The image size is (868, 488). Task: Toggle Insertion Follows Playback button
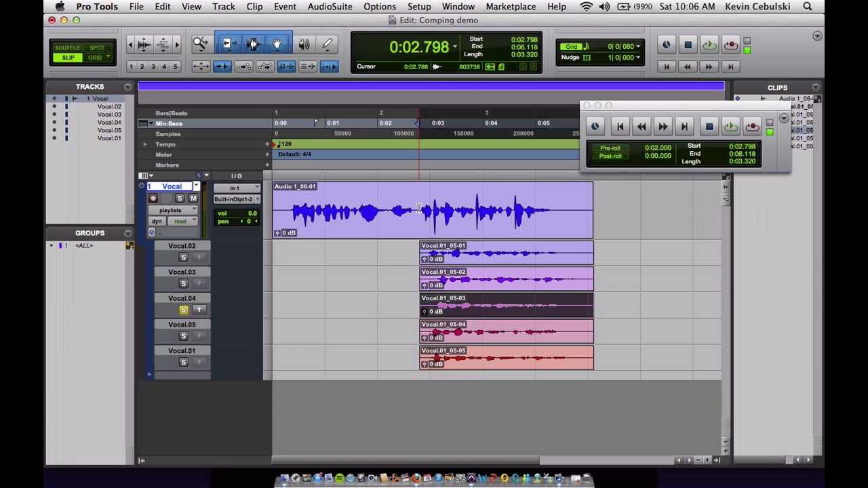tap(329, 66)
